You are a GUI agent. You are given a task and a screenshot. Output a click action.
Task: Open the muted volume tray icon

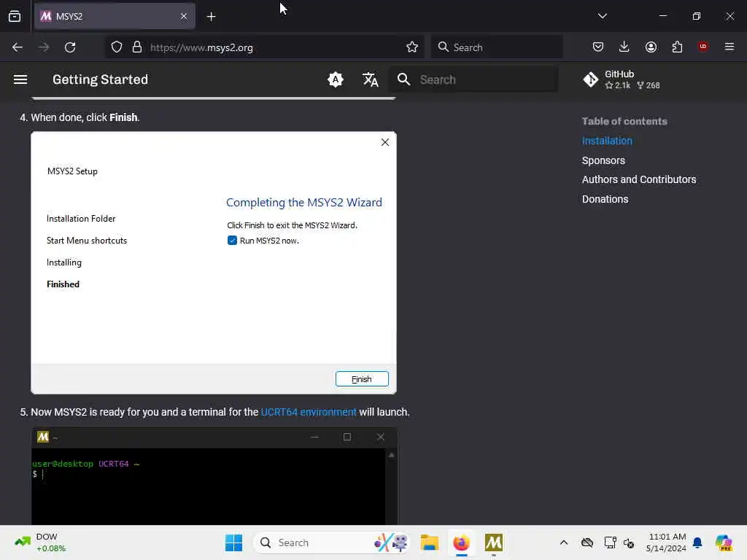pos(629,542)
